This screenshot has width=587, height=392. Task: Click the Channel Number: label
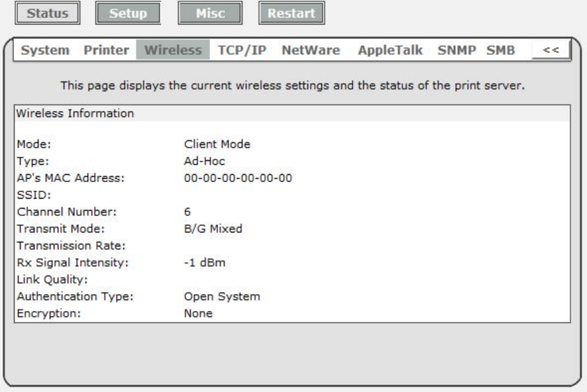coord(67,212)
